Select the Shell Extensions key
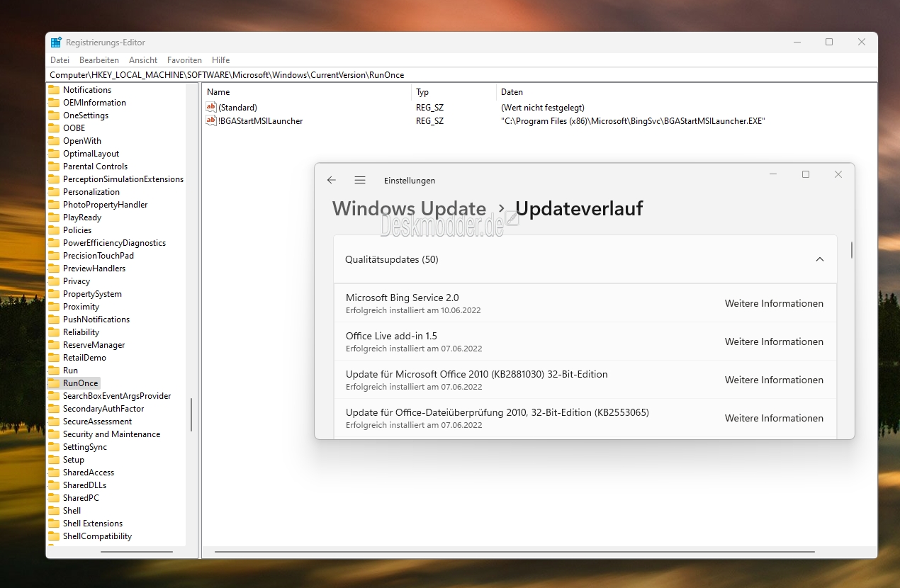900x588 pixels. [93, 524]
